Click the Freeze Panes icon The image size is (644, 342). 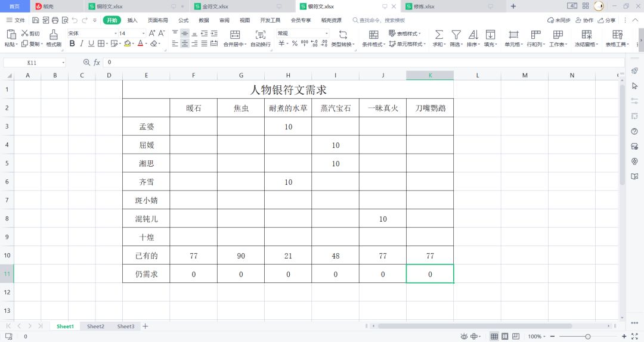click(587, 35)
